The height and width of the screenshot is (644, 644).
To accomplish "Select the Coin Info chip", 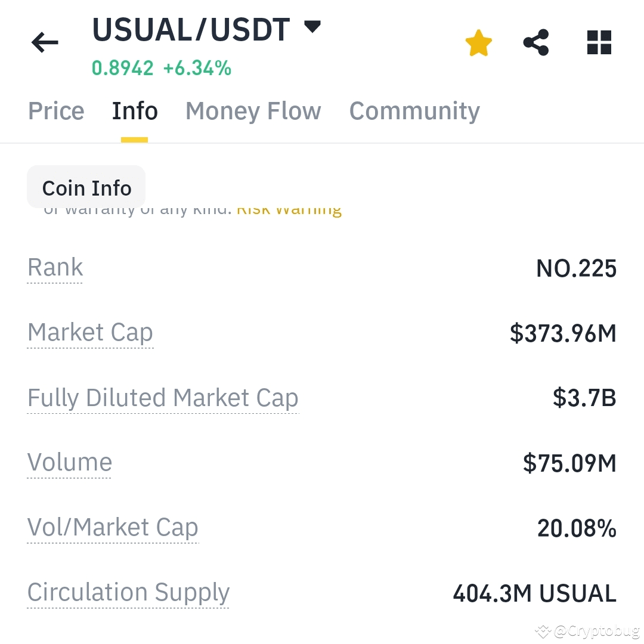I will 86,187.
